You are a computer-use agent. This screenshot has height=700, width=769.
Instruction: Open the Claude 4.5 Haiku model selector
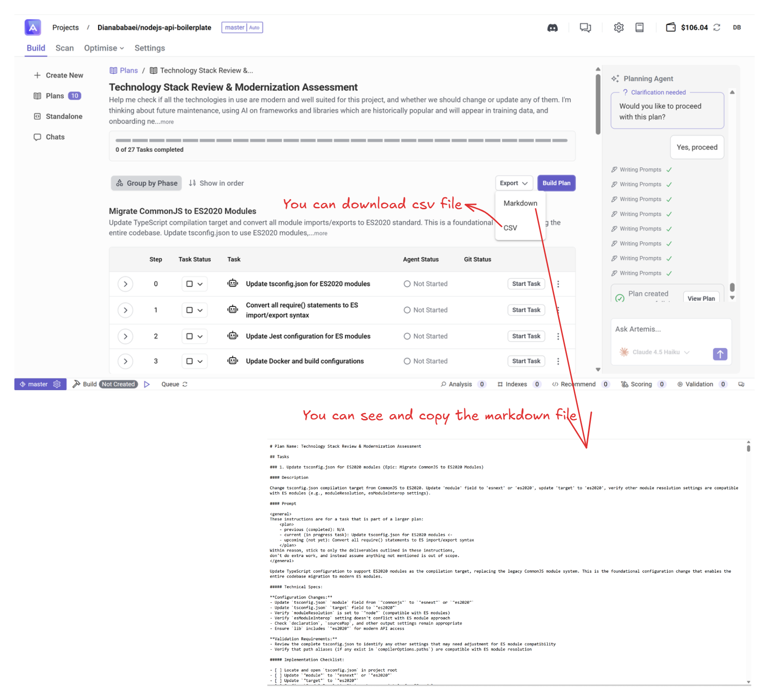(656, 352)
